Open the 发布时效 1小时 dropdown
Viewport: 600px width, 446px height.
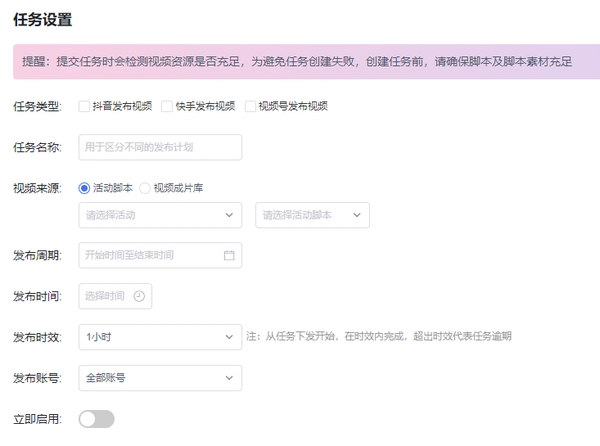(x=150, y=337)
